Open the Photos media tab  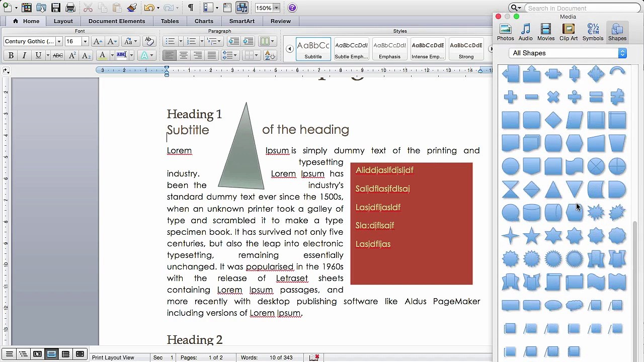[506, 32]
